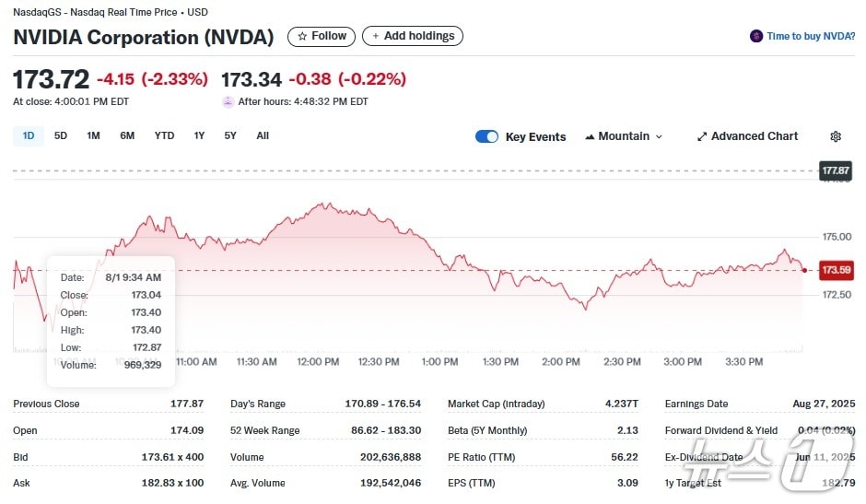Toggle the Key Events switch
This screenshot has width=866, height=504.
point(486,136)
